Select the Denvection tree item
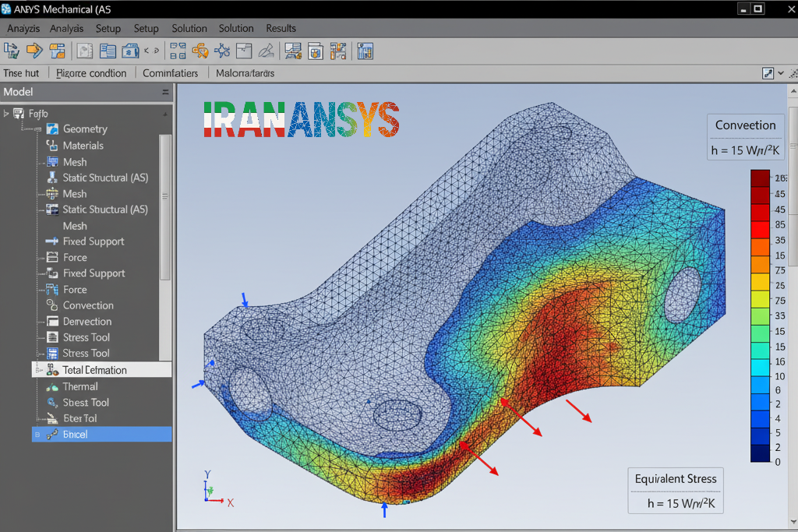Screen dimensions: 798x532 coord(87,322)
